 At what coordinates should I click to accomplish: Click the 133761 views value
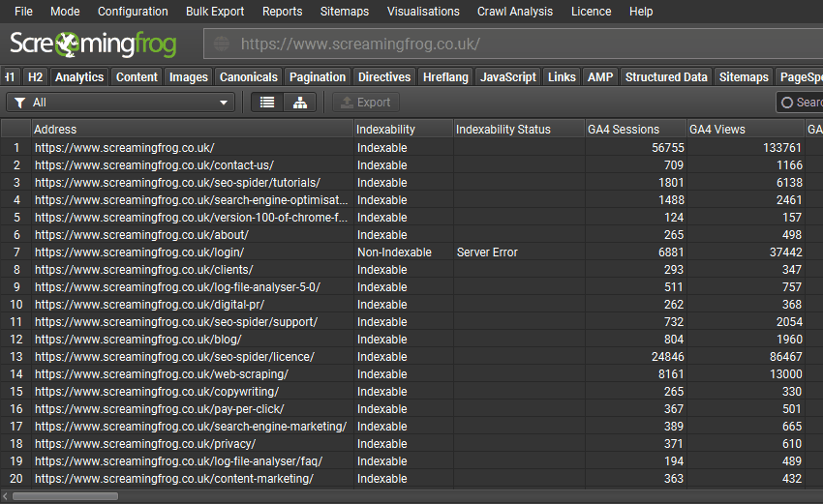click(x=782, y=148)
